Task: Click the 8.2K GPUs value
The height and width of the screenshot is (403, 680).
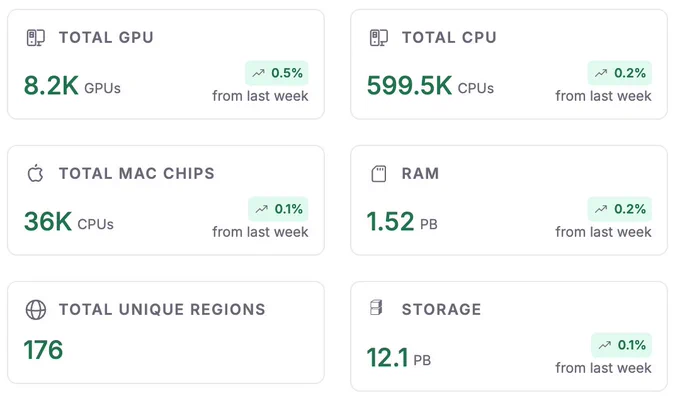Action: click(x=72, y=85)
